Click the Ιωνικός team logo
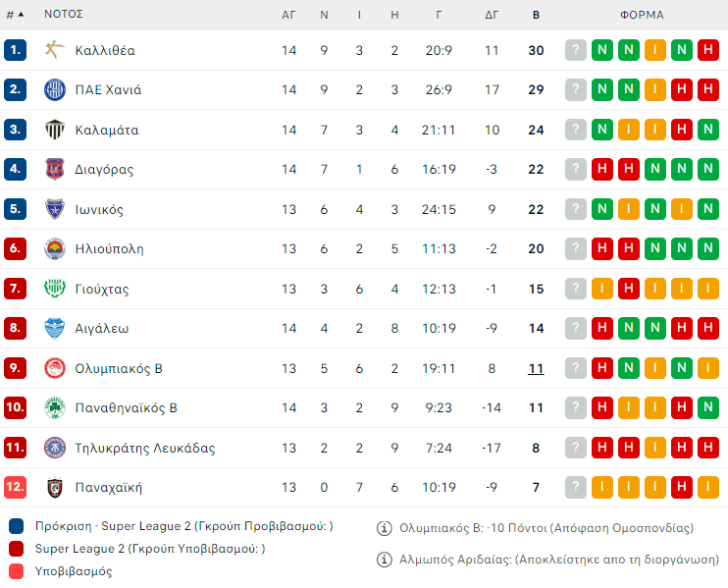The width and height of the screenshot is (728, 588). click(x=55, y=209)
